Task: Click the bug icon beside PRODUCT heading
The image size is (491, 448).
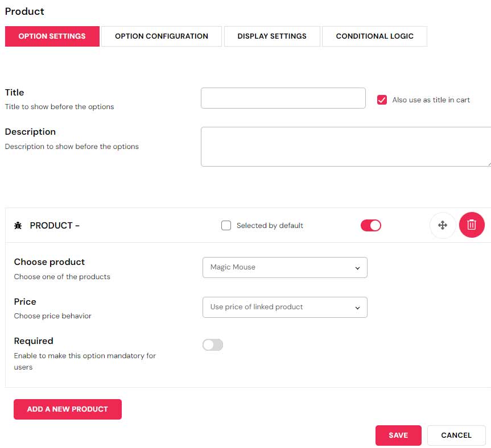Action: tap(18, 226)
